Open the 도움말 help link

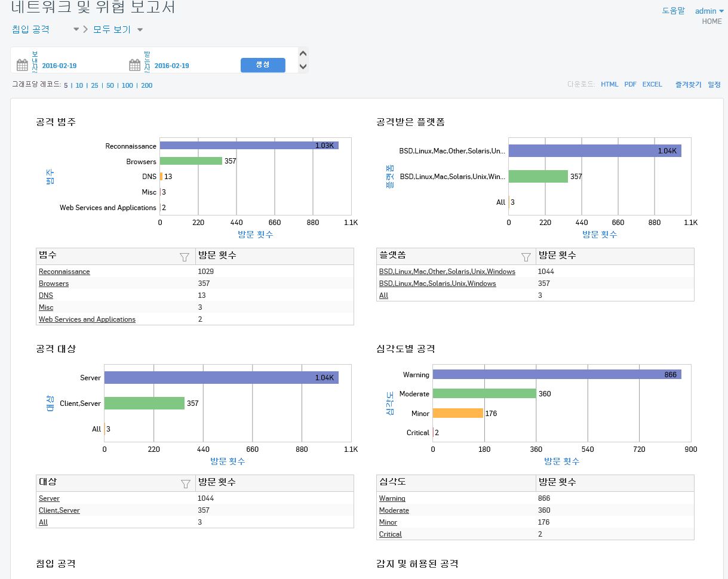tap(674, 11)
